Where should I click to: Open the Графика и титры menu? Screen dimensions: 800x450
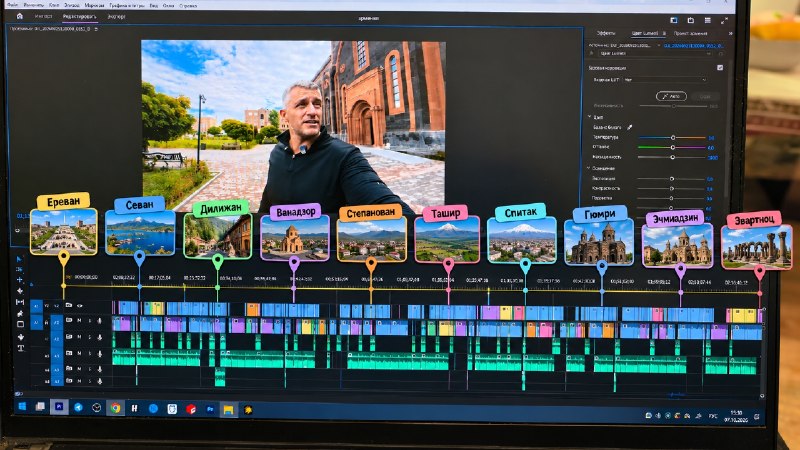pos(127,5)
